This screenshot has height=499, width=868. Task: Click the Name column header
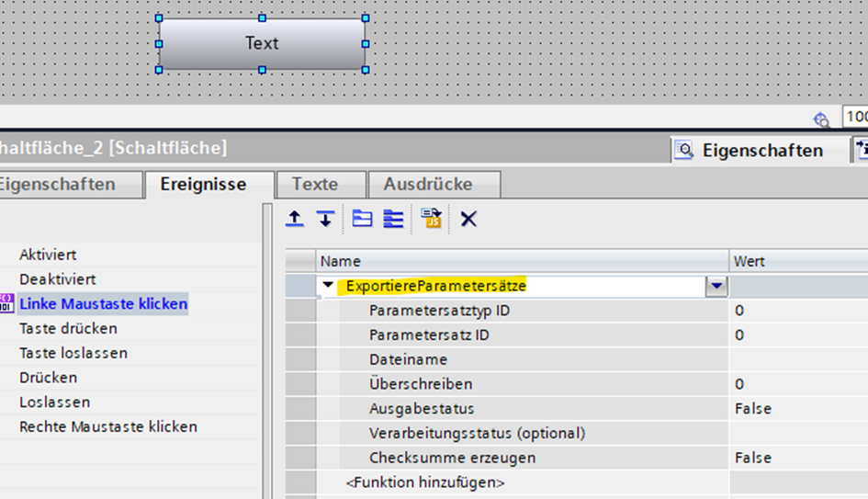(x=522, y=261)
